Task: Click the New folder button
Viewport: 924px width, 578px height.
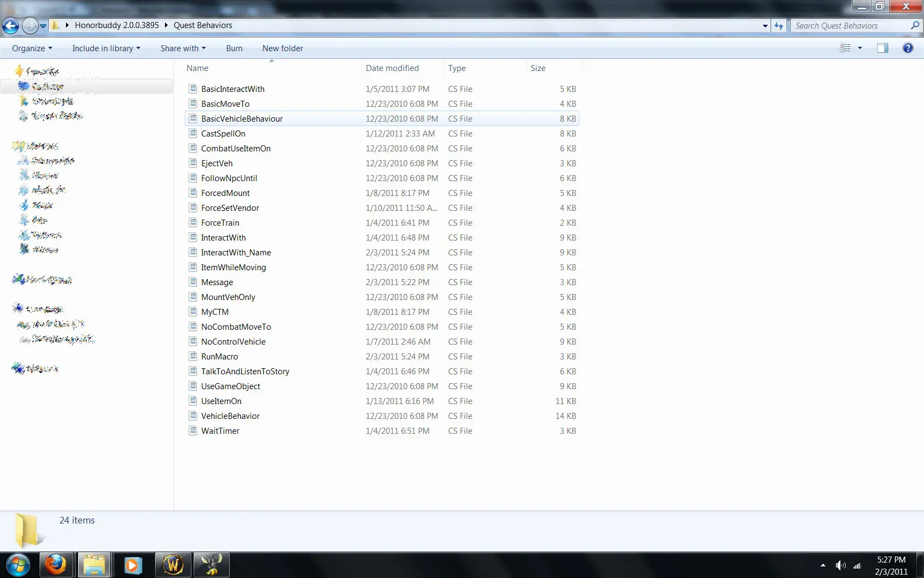Action: 283,48
